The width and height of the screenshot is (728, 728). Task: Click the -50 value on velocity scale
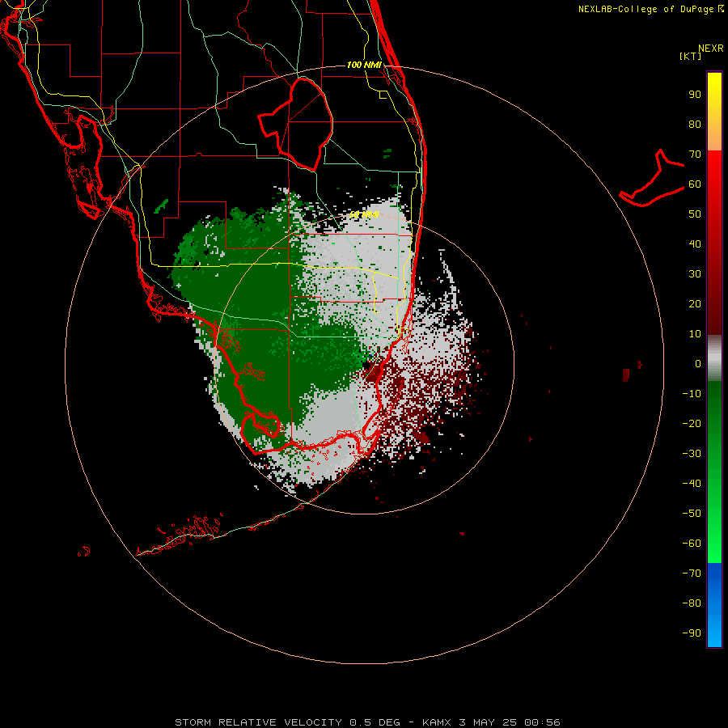tap(692, 514)
